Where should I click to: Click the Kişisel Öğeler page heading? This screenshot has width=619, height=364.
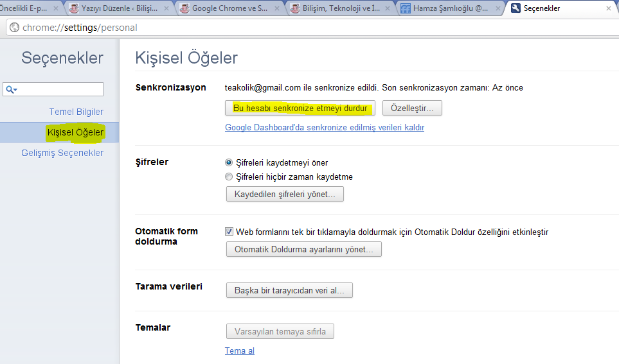pos(186,58)
